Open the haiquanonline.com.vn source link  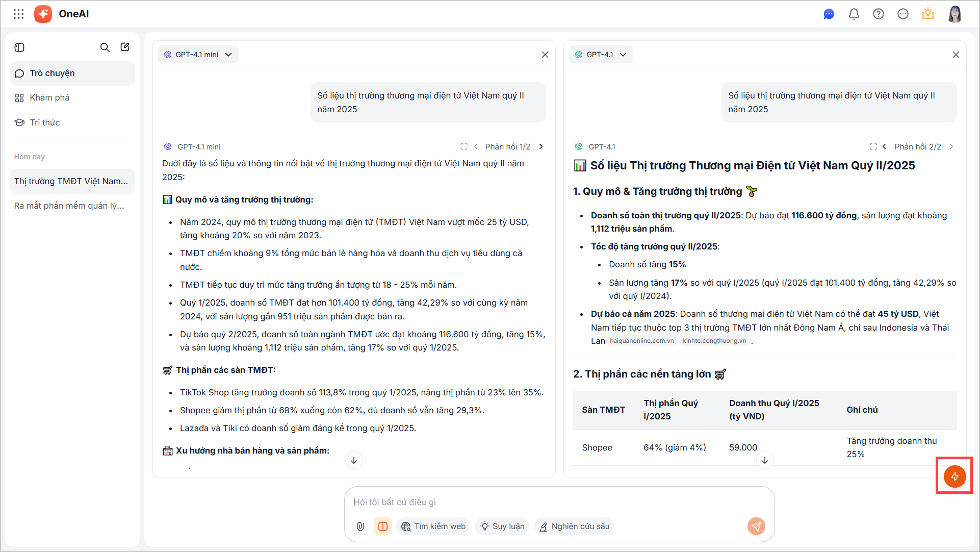coord(641,341)
